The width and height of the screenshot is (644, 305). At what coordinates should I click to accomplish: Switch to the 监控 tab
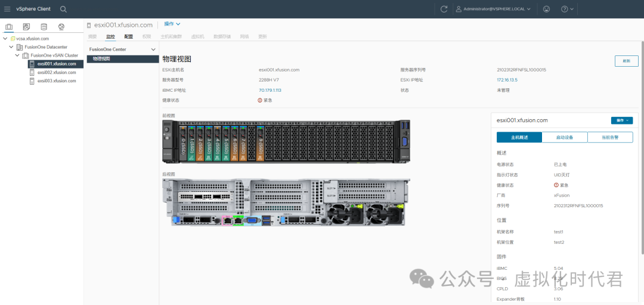click(110, 36)
